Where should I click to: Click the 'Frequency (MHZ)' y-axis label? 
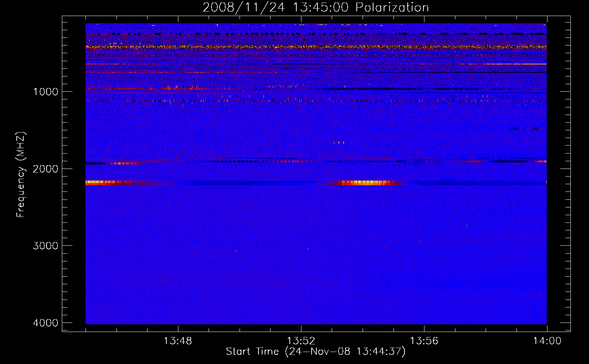21,175
